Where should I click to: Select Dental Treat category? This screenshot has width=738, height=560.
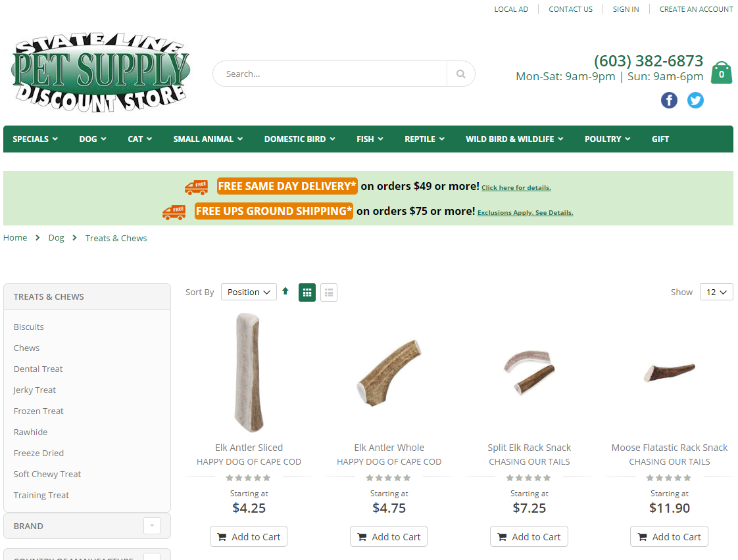point(38,369)
